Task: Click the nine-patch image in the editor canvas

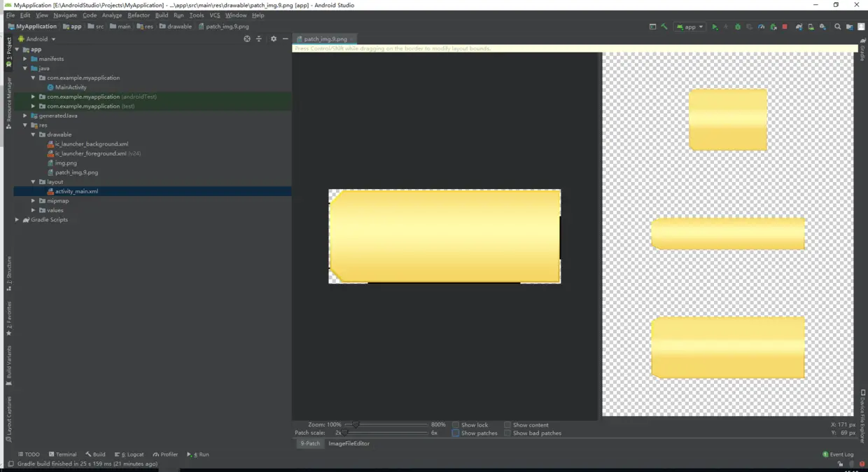Action: (444, 236)
